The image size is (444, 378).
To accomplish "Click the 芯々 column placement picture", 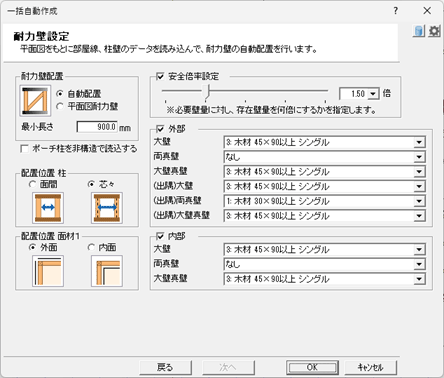I will pyautogui.click(x=107, y=208).
